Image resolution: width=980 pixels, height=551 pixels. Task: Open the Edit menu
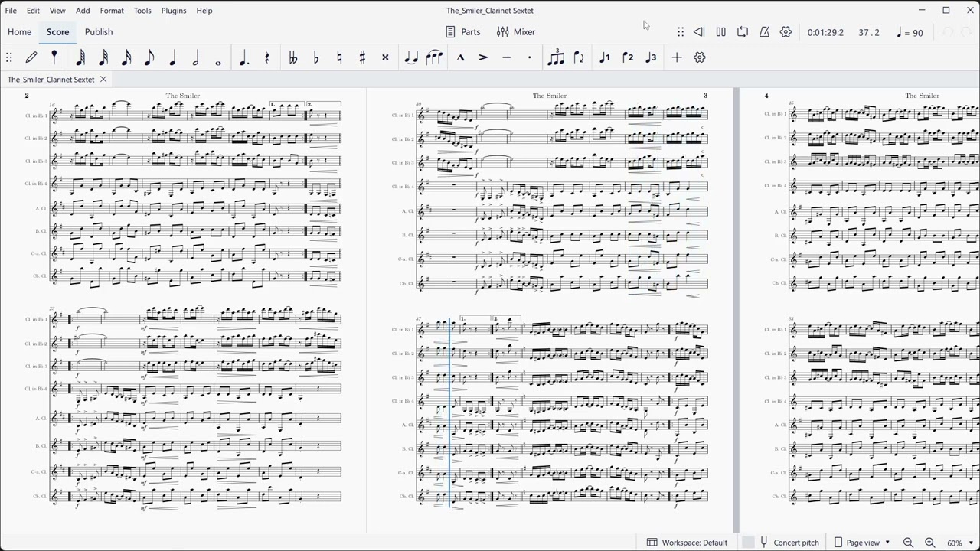point(33,11)
